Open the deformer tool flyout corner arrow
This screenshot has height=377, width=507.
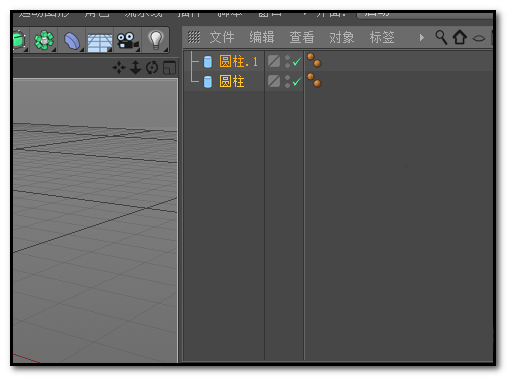click(x=82, y=50)
